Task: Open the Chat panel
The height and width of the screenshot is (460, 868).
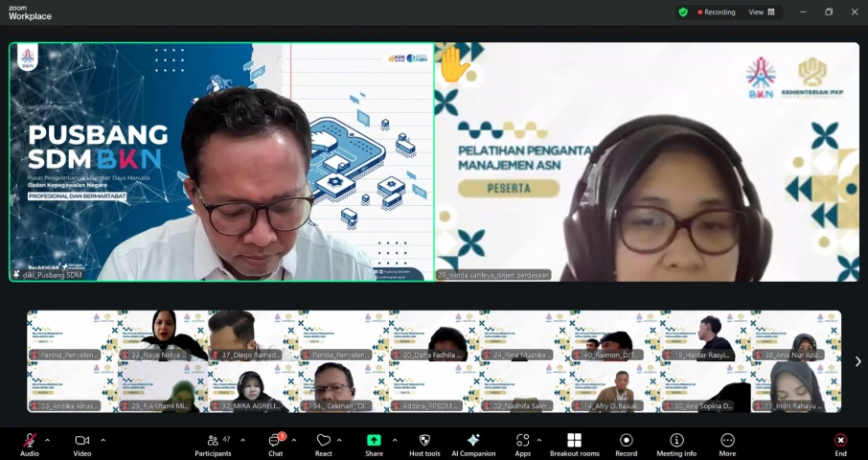Action: [x=275, y=441]
